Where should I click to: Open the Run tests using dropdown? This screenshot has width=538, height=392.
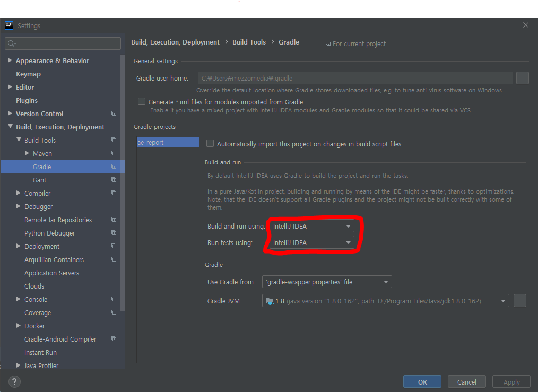[x=312, y=242]
